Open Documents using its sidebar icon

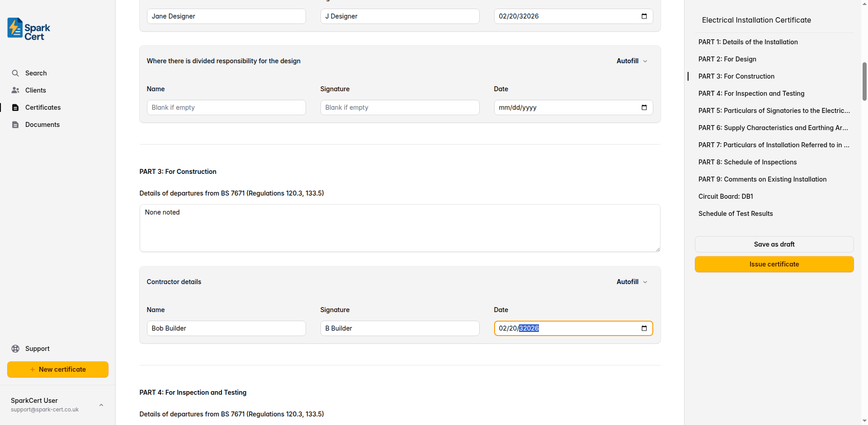tap(15, 124)
